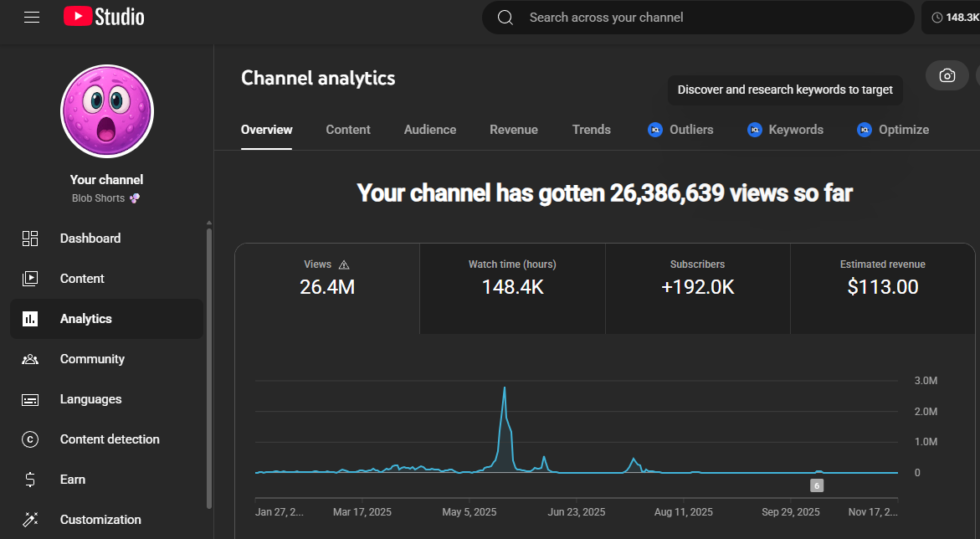Click the Customization magic wand icon
The height and width of the screenshot is (539, 980).
point(30,520)
